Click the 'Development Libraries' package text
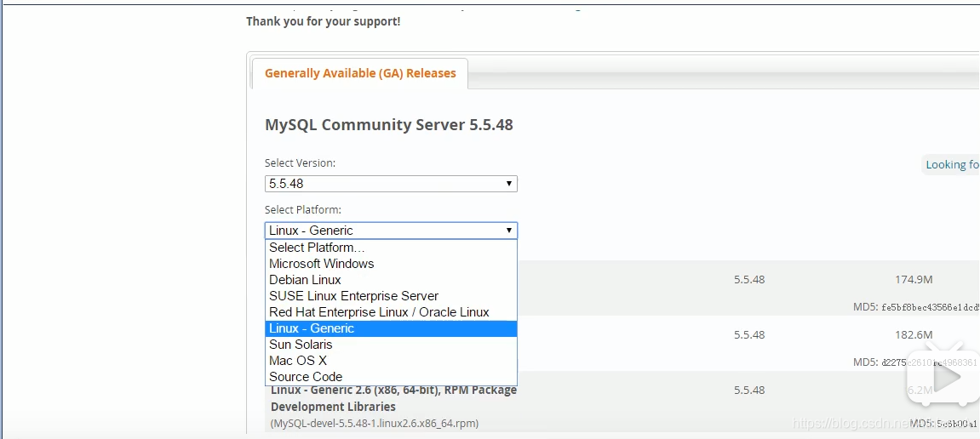980x439 pixels. click(333, 407)
